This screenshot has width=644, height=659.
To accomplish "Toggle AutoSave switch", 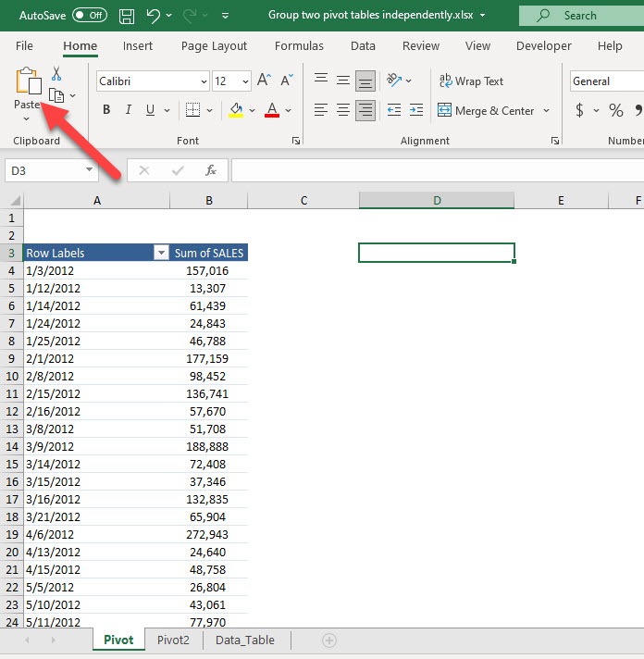I will point(90,16).
